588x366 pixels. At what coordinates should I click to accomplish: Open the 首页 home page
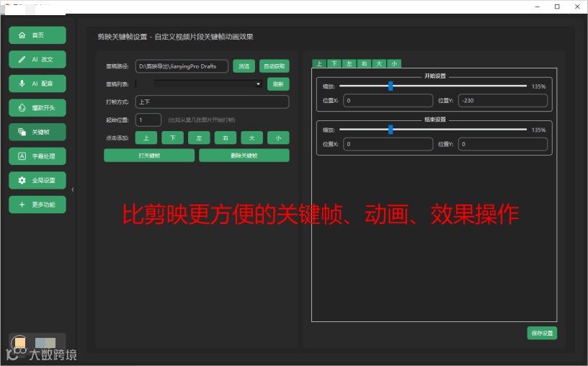click(x=37, y=35)
